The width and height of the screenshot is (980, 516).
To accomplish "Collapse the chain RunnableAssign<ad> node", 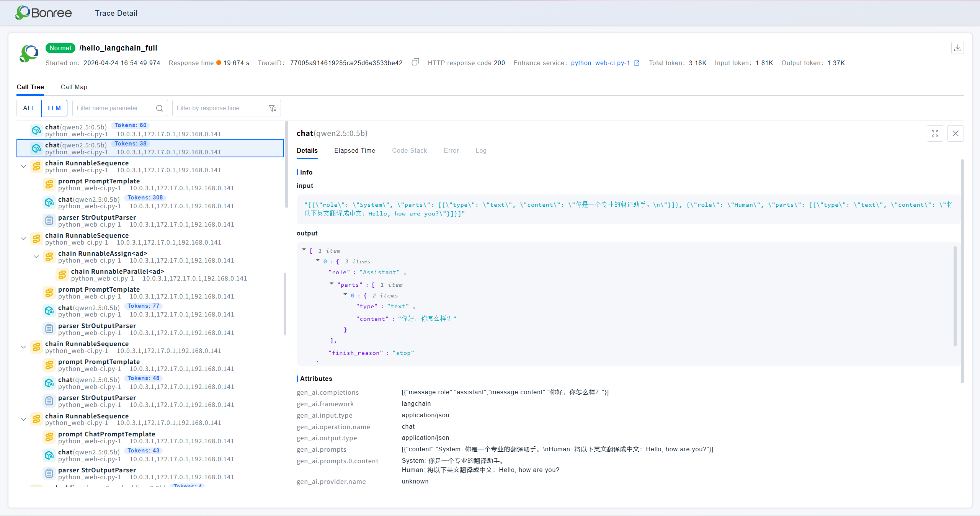I will [x=36, y=257].
